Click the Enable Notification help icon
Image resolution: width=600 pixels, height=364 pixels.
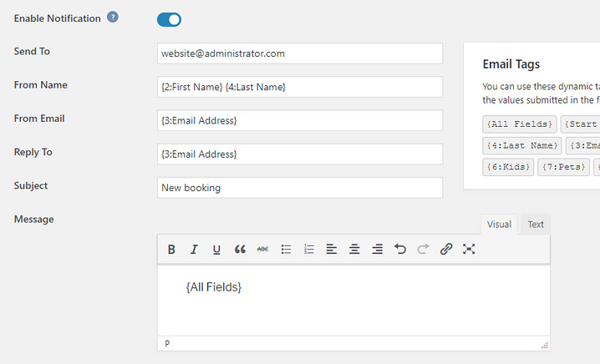[113, 18]
